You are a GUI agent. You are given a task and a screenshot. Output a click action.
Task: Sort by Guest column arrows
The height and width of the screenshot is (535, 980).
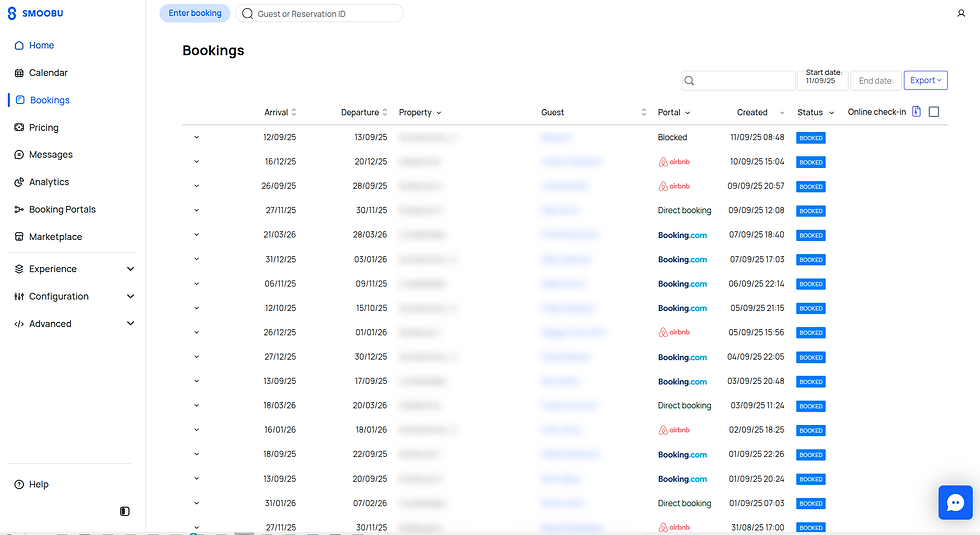click(644, 112)
